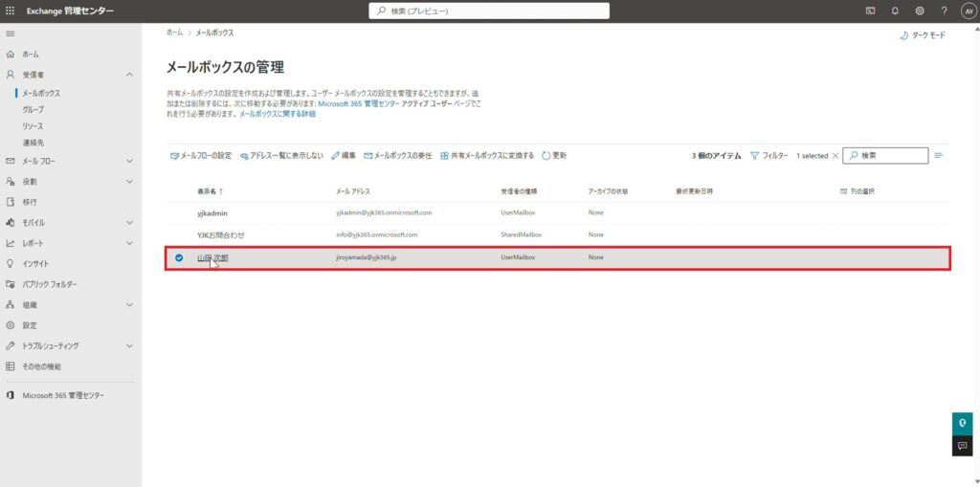The image size is (980, 487).
Task: Open Cloud Shell icon in header
Action: pos(870,11)
